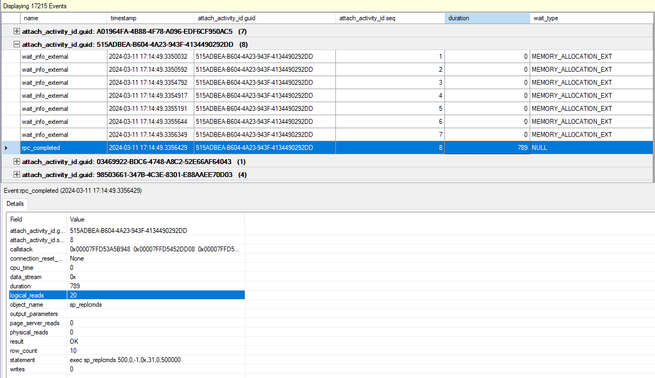
Task: Select the writes field row
Action: coord(127,369)
